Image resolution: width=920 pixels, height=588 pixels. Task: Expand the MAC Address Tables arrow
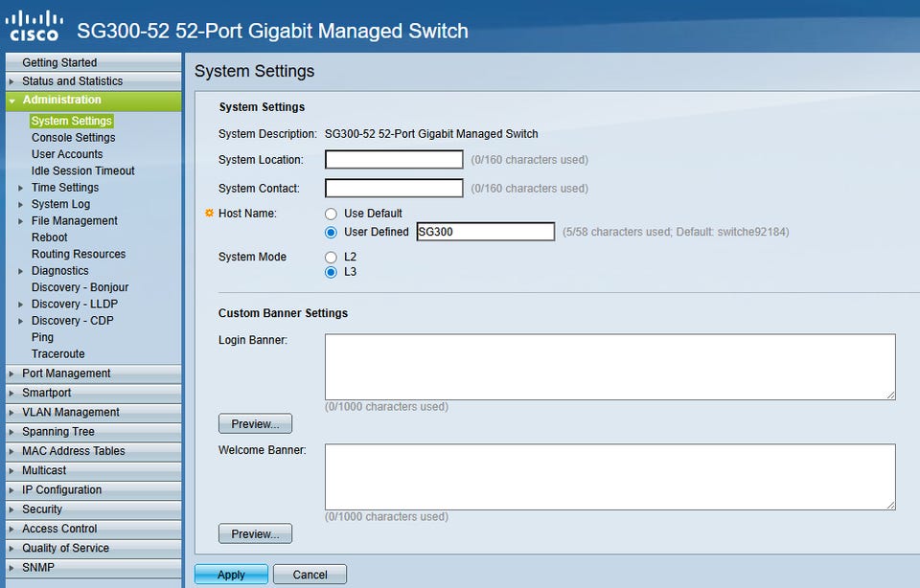[11, 451]
